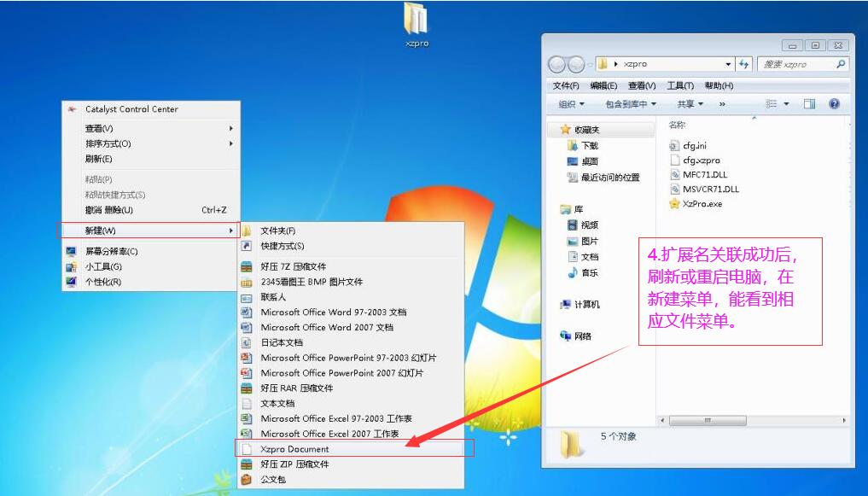Image resolution: width=868 pixels, height=496 pixels.
Task: Choose 刷新(E) in the context menu
Action: tap(150, 159)
